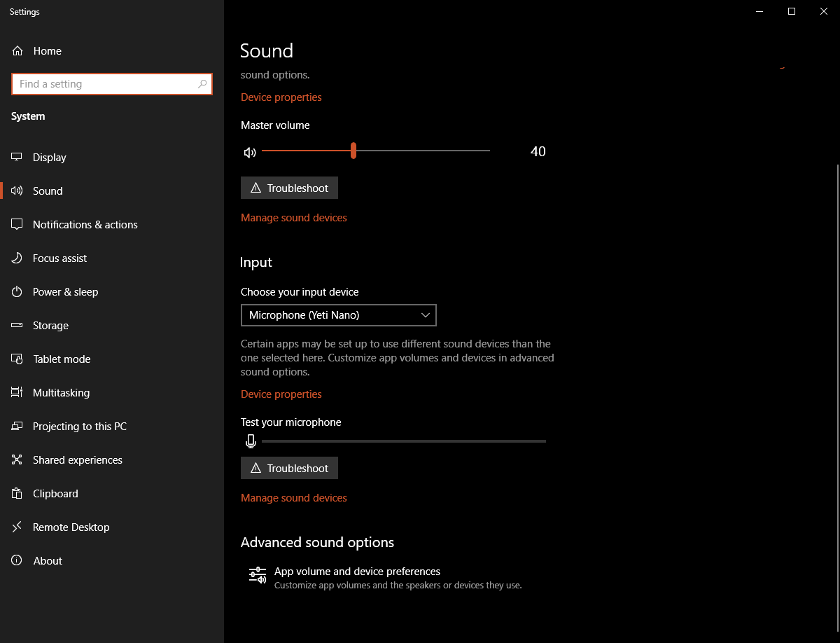840x643 pixels.
Task: Click the Shared experiences icon
Action: (17, 460)
